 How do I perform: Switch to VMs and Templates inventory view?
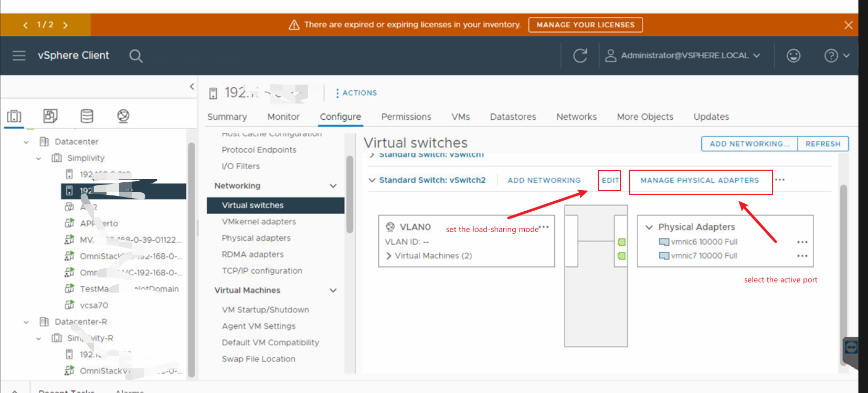(x=50, y=116)
